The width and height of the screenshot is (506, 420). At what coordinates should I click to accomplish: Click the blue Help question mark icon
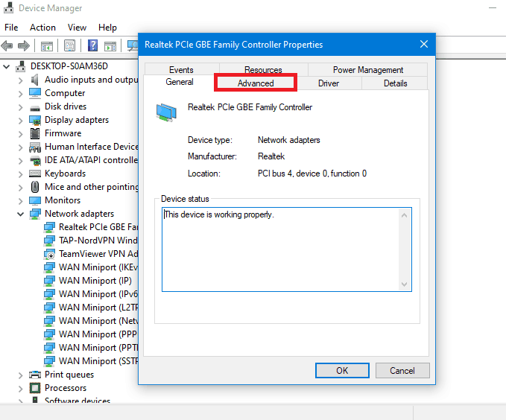92,45
